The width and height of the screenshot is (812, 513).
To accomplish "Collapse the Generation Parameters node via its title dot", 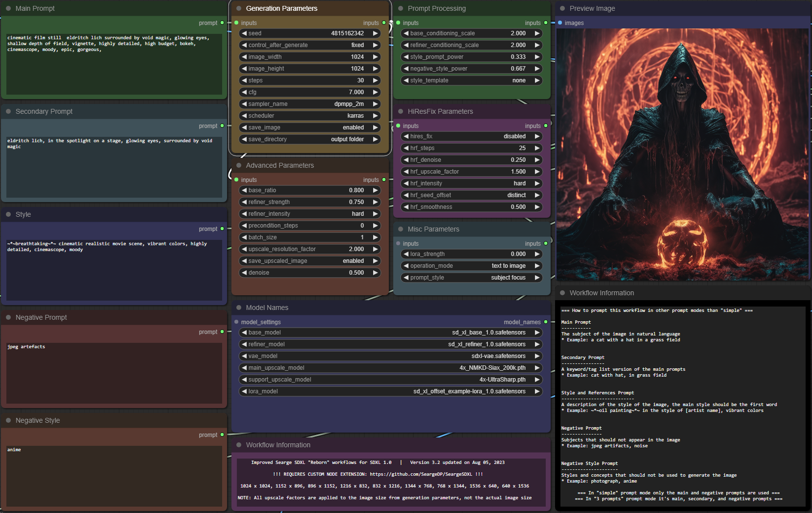I will pyautogui.click(x=239, y=8).
